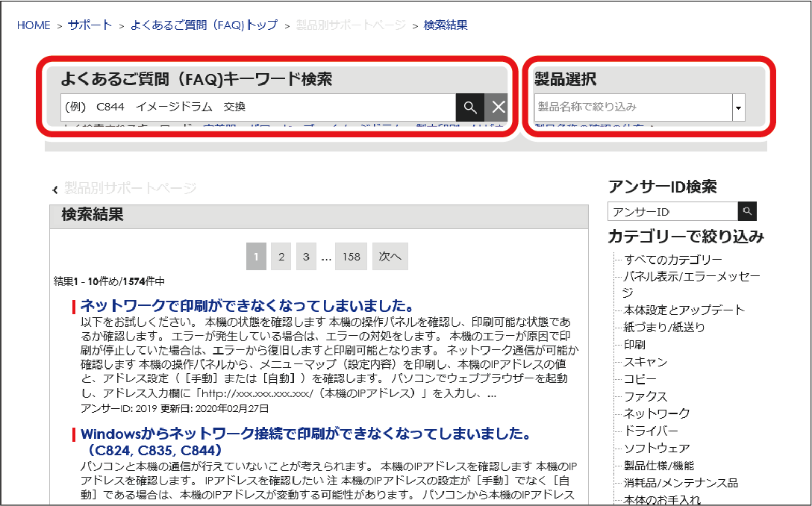
Task: Filter by ファクス category
Action: 646,397
